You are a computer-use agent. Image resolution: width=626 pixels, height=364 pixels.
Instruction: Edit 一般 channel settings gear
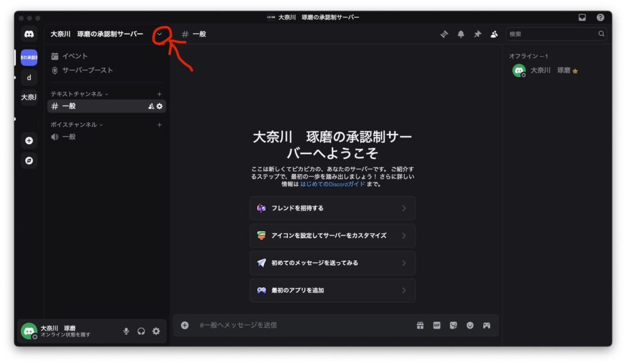coord(160,106)
